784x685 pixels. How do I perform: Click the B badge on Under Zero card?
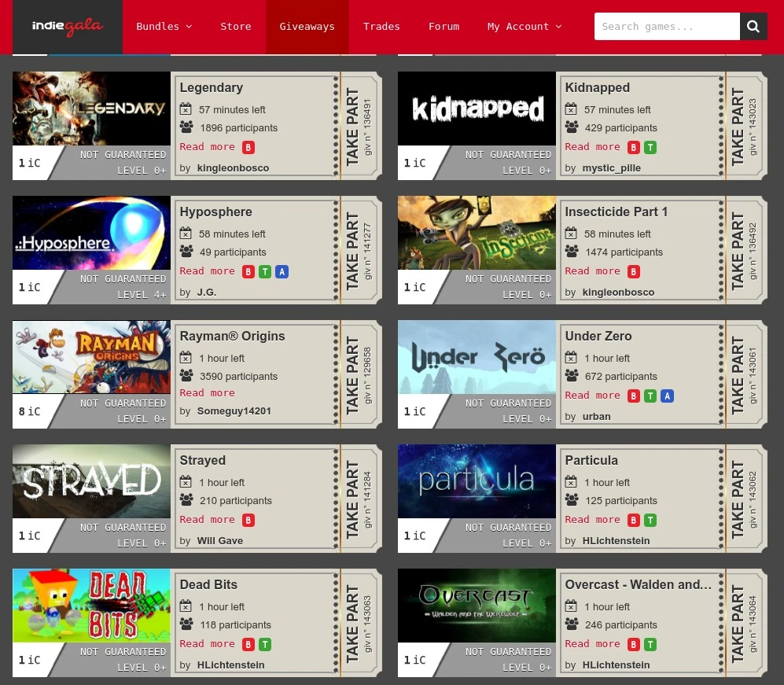pyautogui.click(x=634, y=396)
